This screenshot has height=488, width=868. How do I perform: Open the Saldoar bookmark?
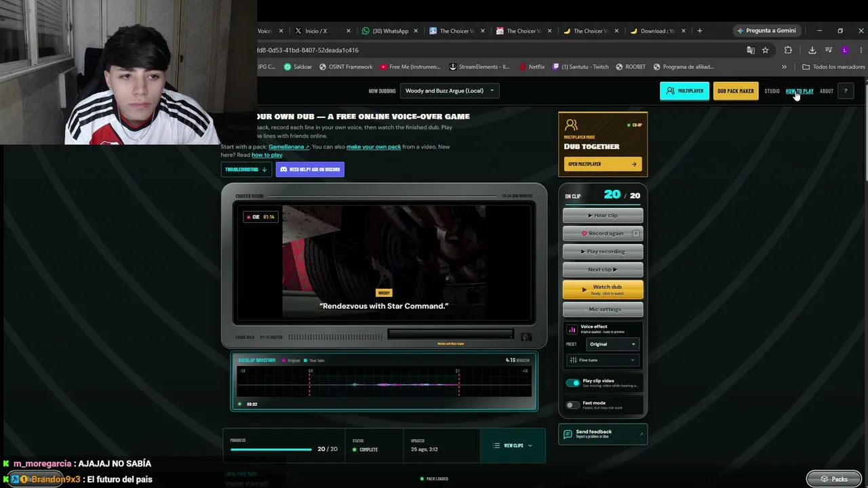pos(298,67)
